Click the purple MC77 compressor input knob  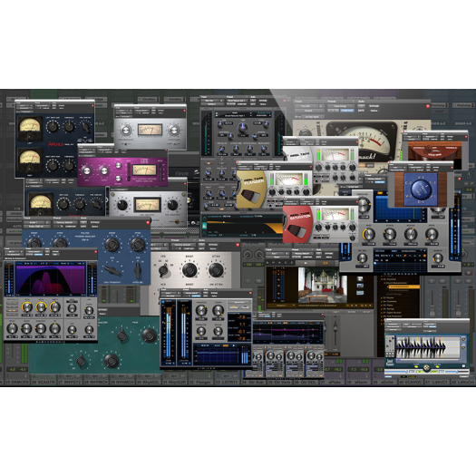87,170
